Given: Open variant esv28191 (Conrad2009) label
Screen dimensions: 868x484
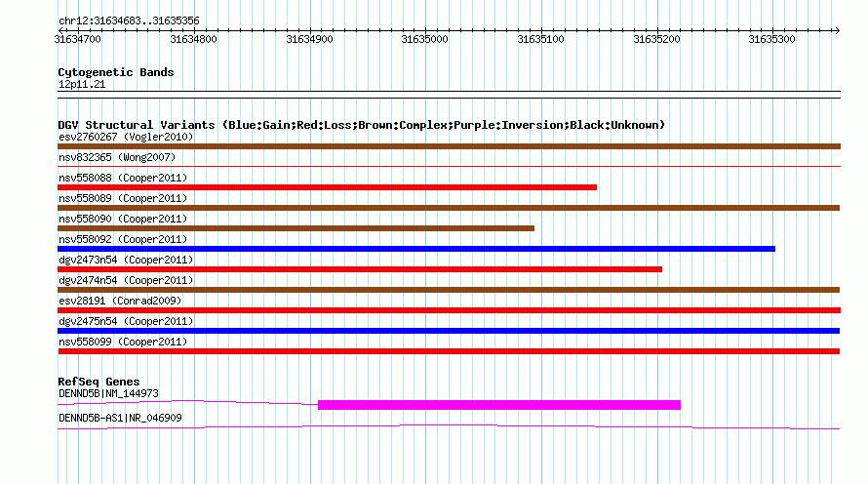Looking at the screenshot, I should 120,301.
